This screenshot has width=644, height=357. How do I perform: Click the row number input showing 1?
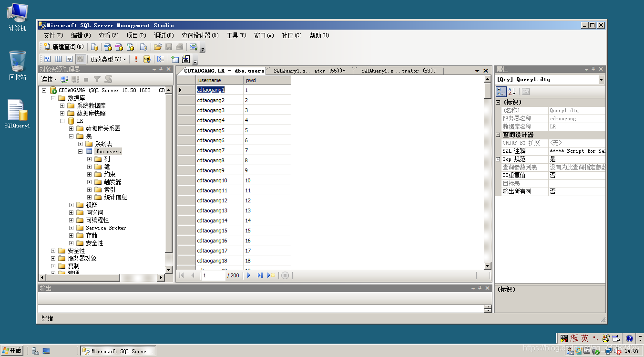pos(213,275)
